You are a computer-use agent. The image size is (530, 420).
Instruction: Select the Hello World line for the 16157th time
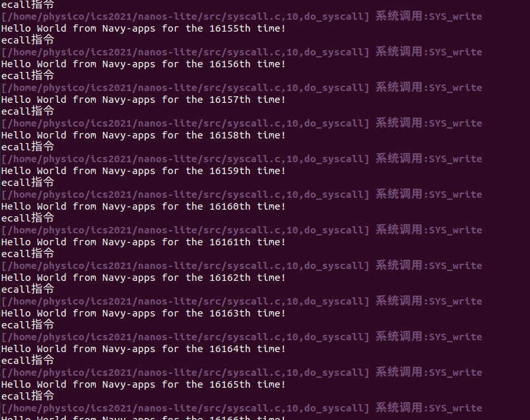[x=143, y=100]
